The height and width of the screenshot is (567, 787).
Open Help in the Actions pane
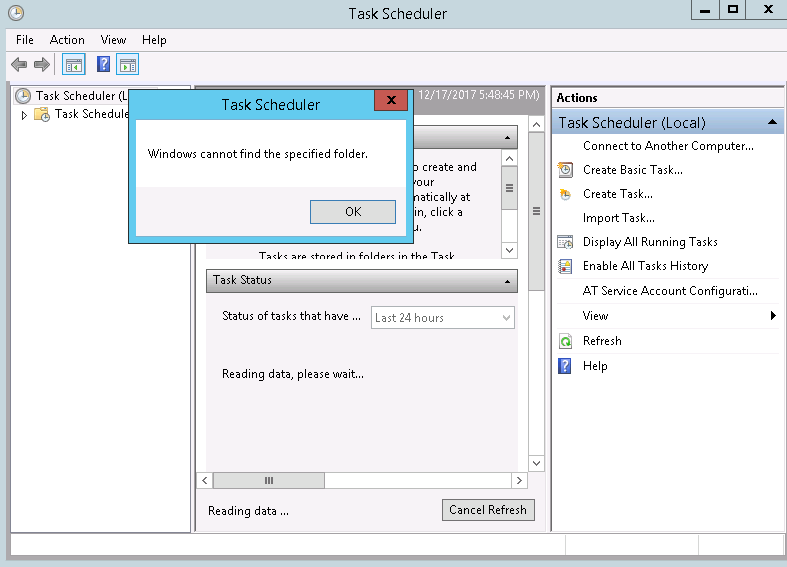tap(594, 366)
